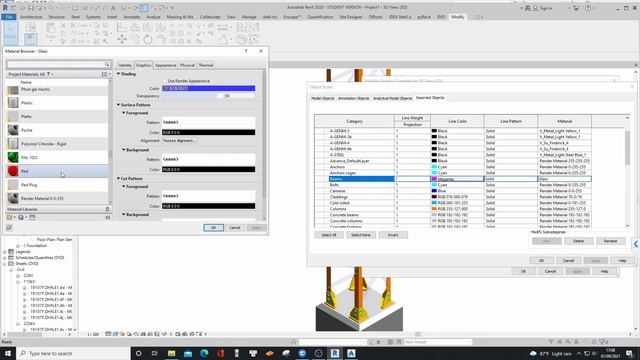Viewport: 640px width, 360px height.
Task: Open the Physical tab
Action: 187,65
